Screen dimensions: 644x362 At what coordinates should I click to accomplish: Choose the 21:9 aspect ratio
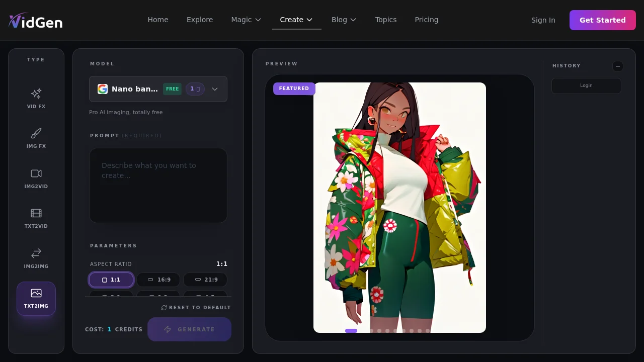[x=205, y=280]
